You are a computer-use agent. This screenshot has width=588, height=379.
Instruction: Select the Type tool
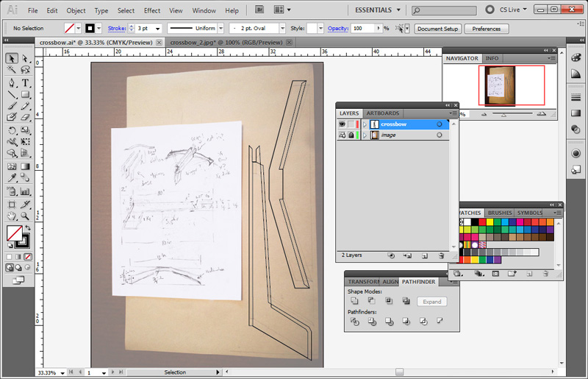pos(25,82)
